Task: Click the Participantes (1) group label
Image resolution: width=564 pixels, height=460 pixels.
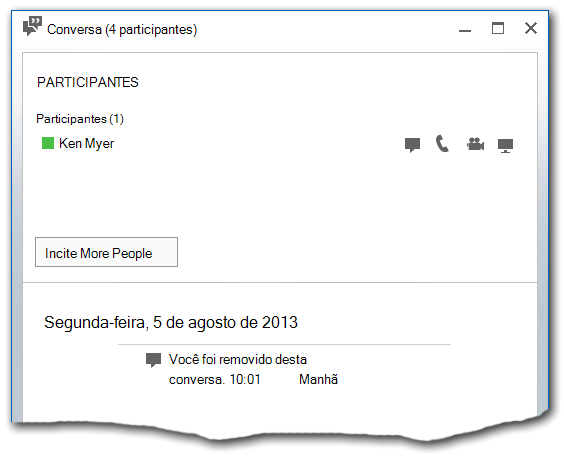Action: (80, 119)
